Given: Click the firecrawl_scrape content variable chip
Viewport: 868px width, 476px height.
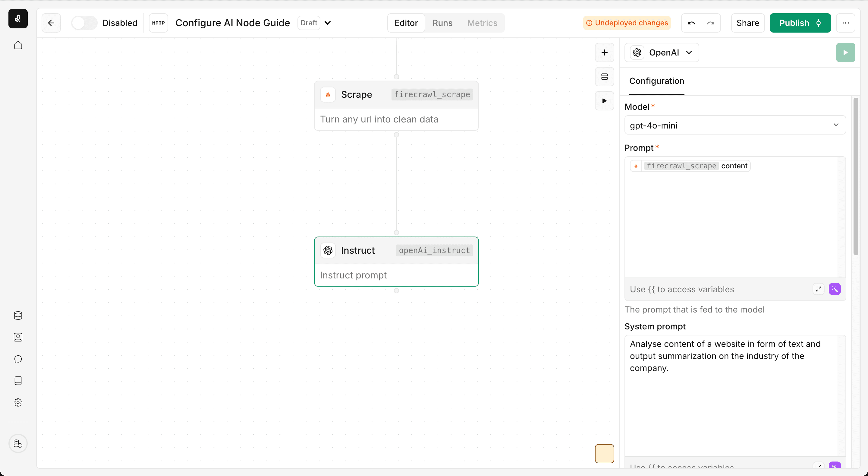Looking at the screenshot, I should (x=690, y=166).
